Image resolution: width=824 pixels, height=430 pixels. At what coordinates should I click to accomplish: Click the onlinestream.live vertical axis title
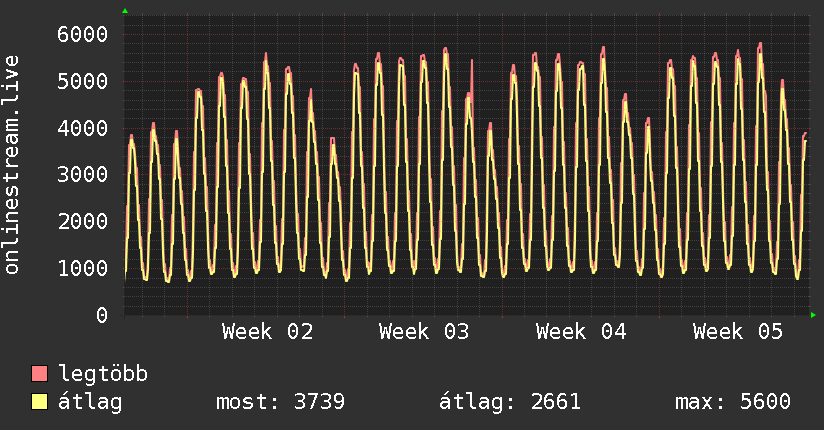12,164
